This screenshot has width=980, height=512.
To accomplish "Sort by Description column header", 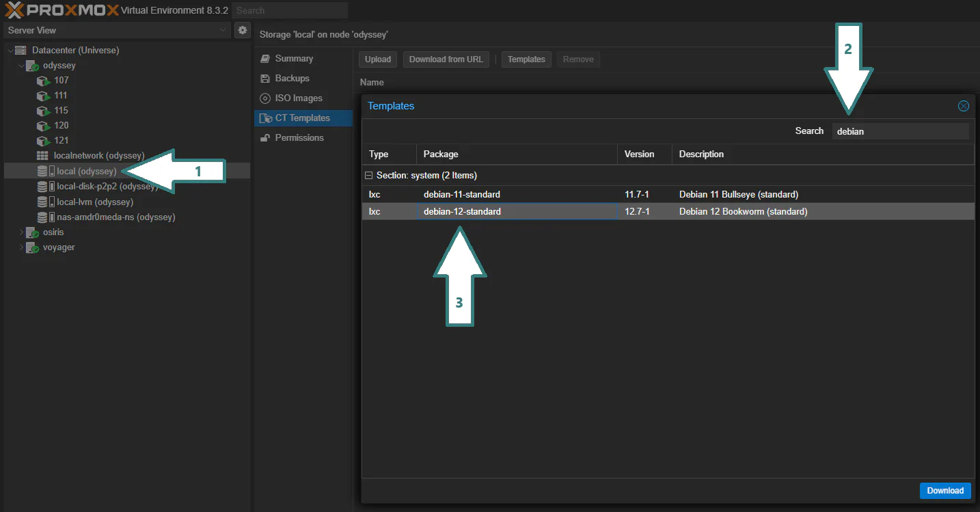I will pyautogui.click(x=823, y=154).
